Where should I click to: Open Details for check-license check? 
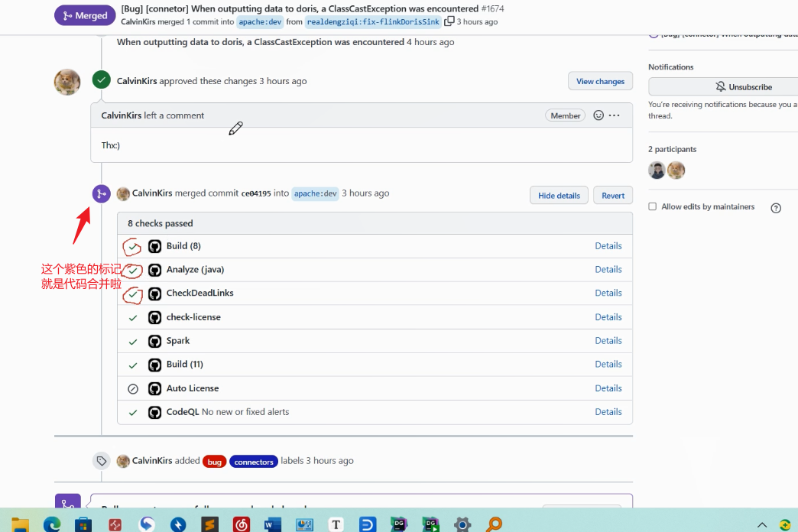608,316
